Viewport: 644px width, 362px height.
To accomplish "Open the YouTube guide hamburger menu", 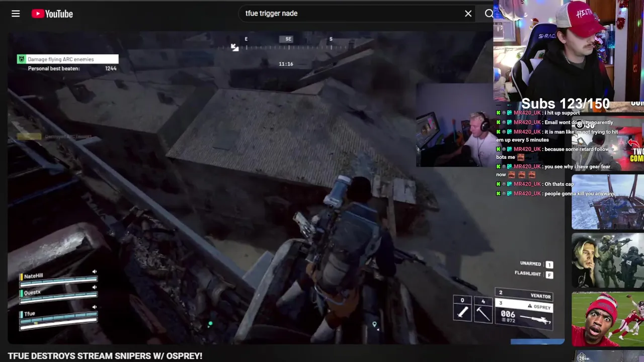I will click(16, 14).
